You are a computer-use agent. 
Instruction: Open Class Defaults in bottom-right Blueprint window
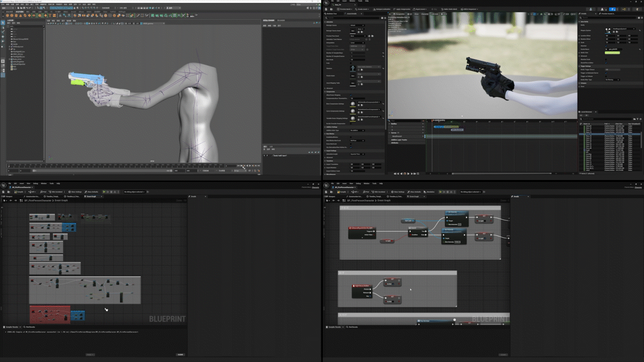(414, 192)
